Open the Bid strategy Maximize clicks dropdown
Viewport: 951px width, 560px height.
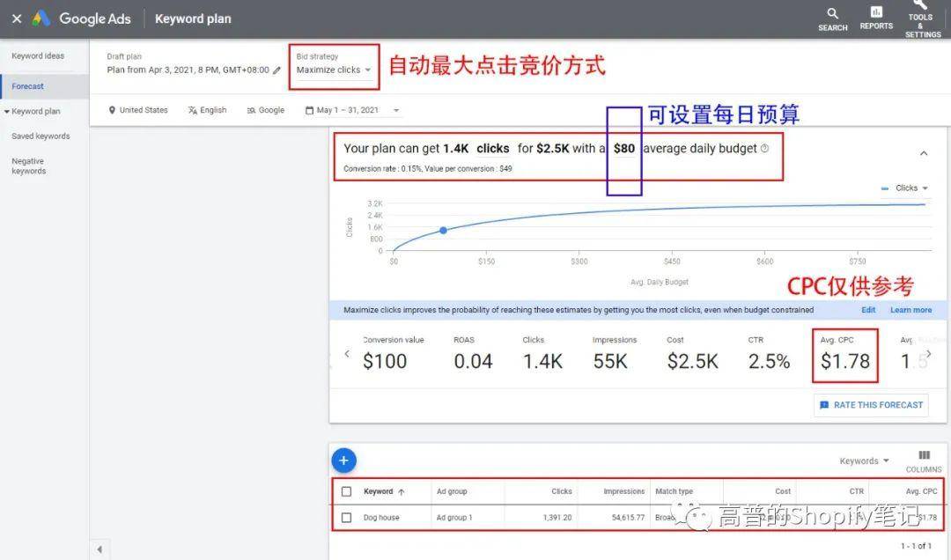coord(334,70)
